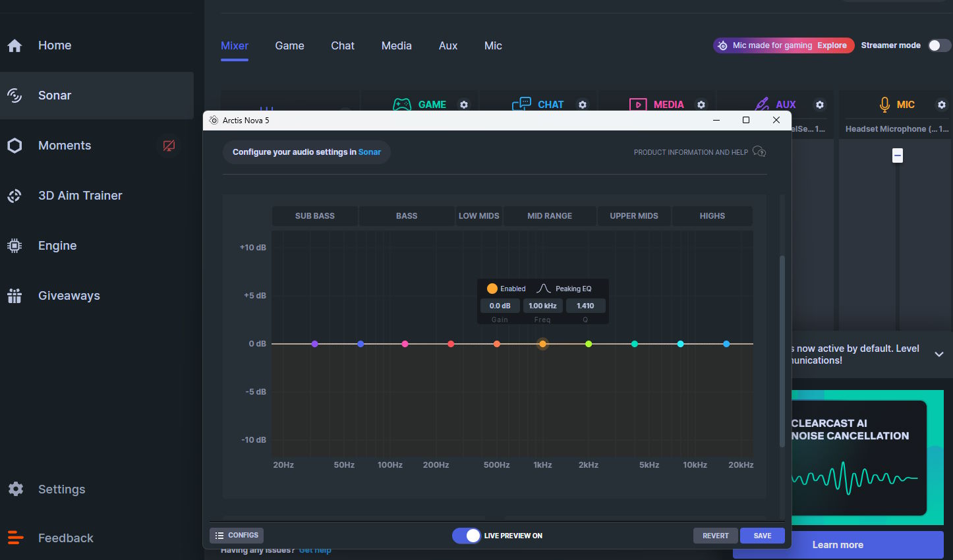The height and width of the screenshot is (560, 953).
Task: Click the ClearCast AI Noise Cancellation banner
Action: coord(867,458)
